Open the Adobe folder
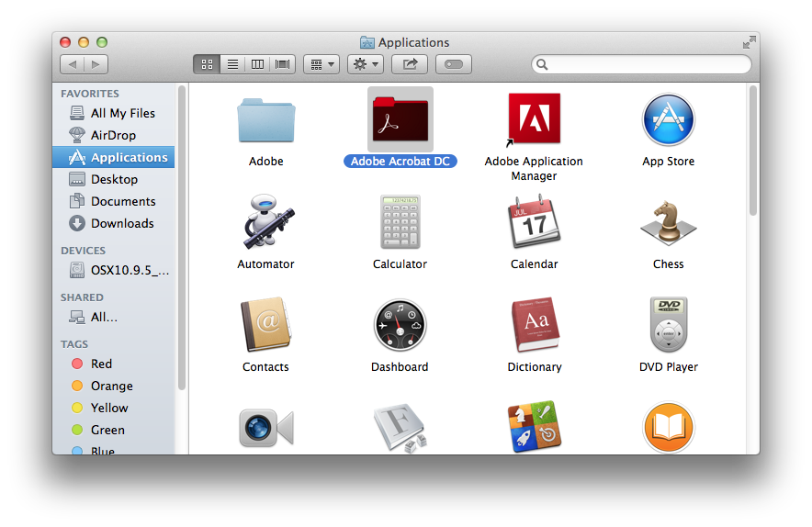812x527 pixels. click(266, 120)
